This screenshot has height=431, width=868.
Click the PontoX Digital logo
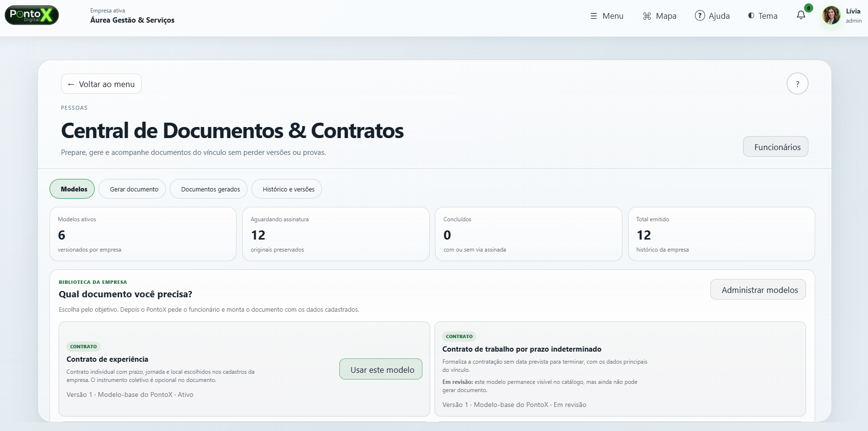(32, 15)
